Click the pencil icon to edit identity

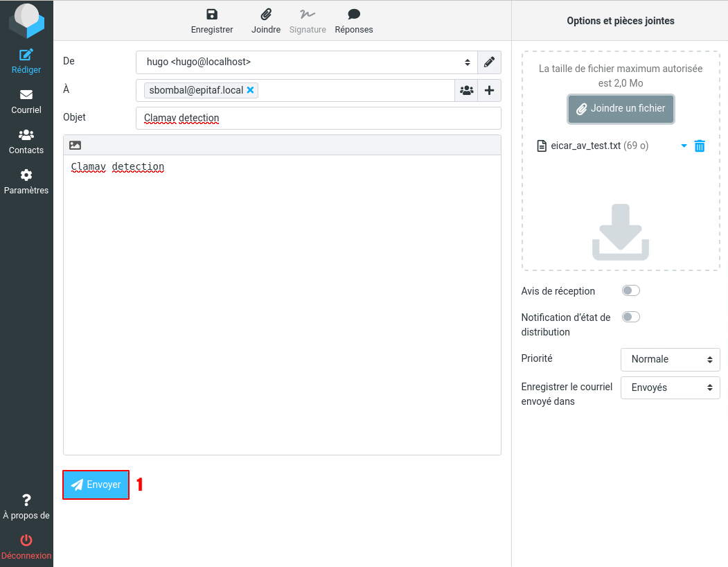(489, 62)
